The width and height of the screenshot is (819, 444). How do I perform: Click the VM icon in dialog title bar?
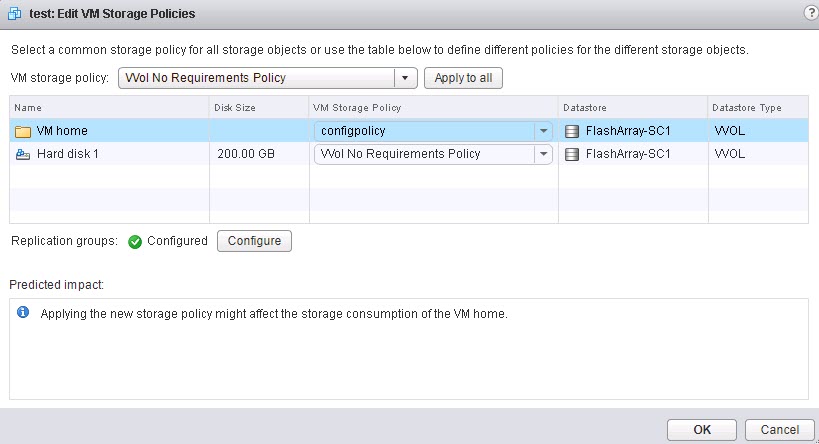pyautogui.click(x=15, y=14)
